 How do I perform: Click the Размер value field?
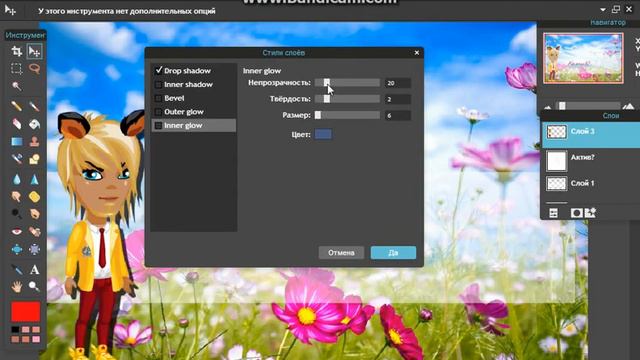coord(398,116)
